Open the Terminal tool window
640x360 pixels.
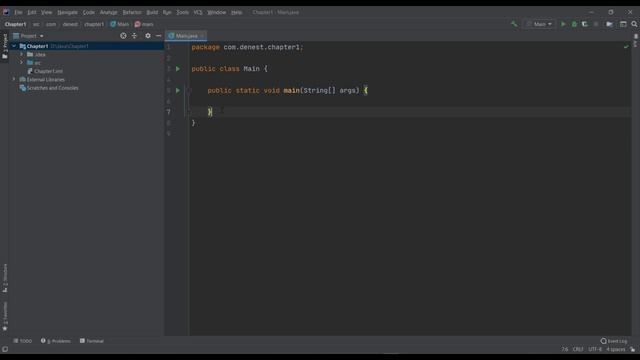point(92,341)
